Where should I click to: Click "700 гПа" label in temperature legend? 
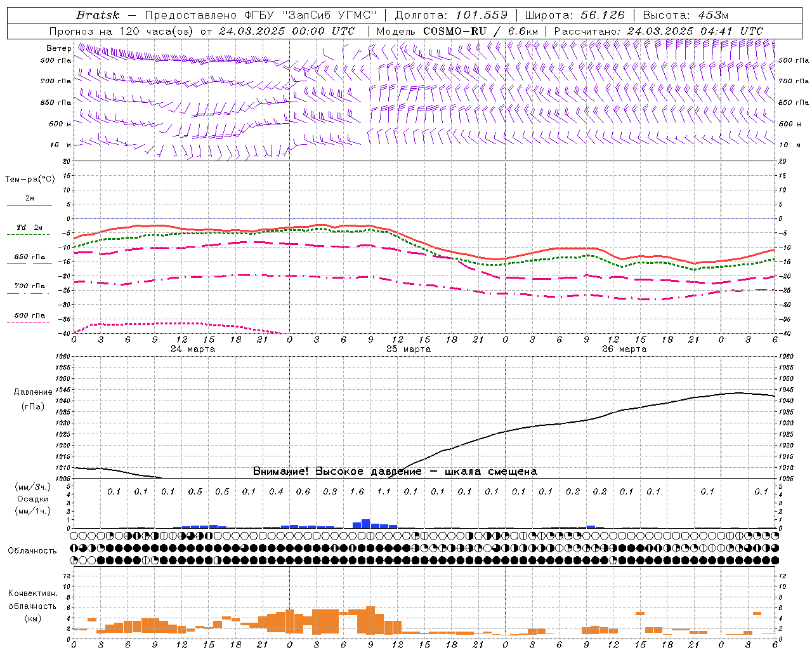pos(30,286)
